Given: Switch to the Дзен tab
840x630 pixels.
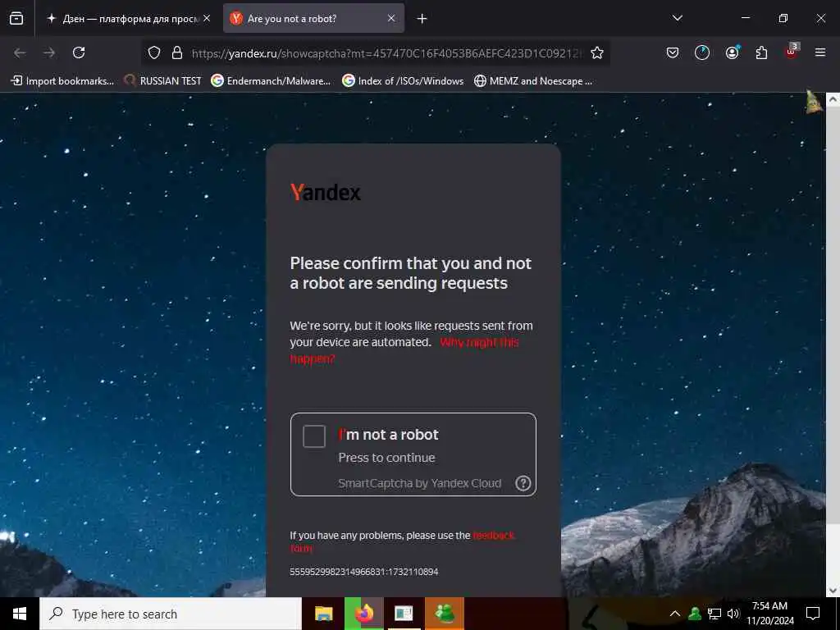Looking at the screenshot, I should tap(127, 18).
